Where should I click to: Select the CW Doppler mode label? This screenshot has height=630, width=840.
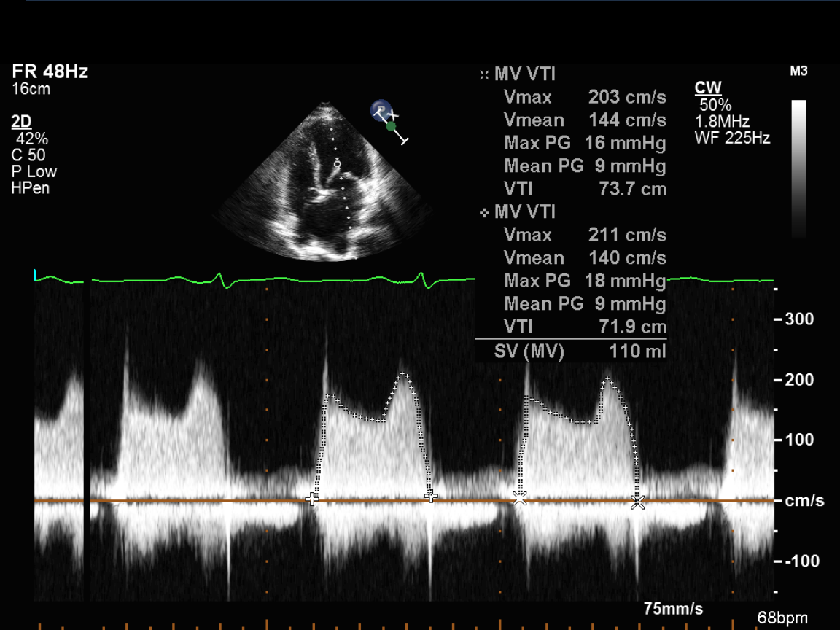click(x=707, y=88)
